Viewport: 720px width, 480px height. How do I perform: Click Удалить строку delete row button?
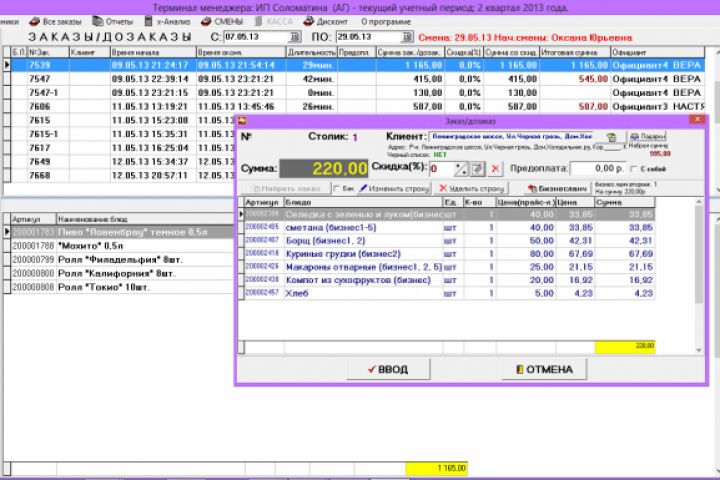(x=472, y=188)
